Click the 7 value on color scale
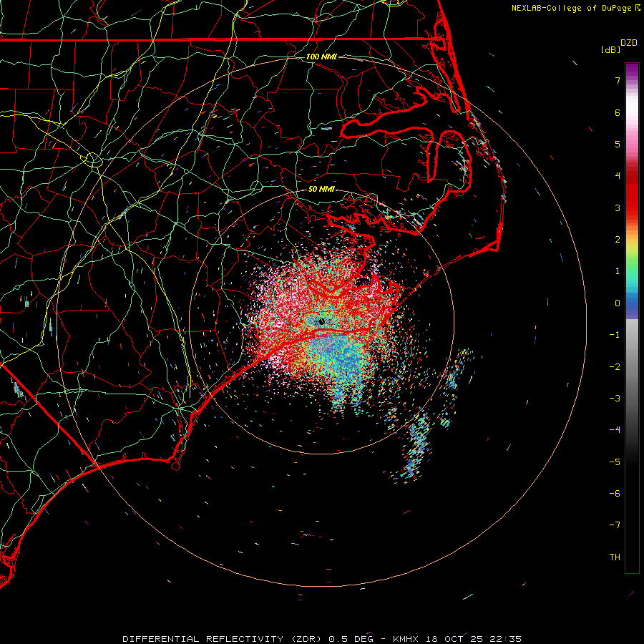Viewport: 644px width, 644px height. tap(618, 80)
